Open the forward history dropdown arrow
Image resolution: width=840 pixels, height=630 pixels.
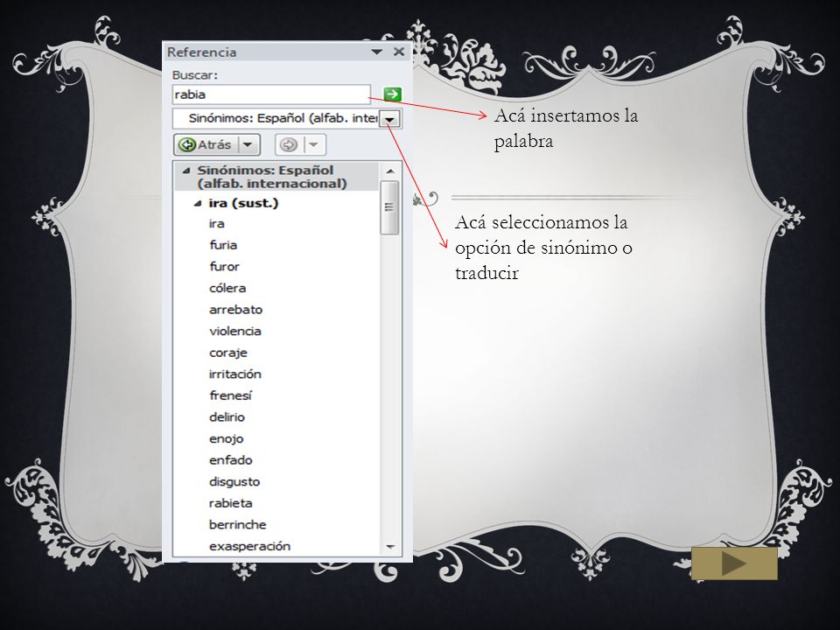[314, 144]
